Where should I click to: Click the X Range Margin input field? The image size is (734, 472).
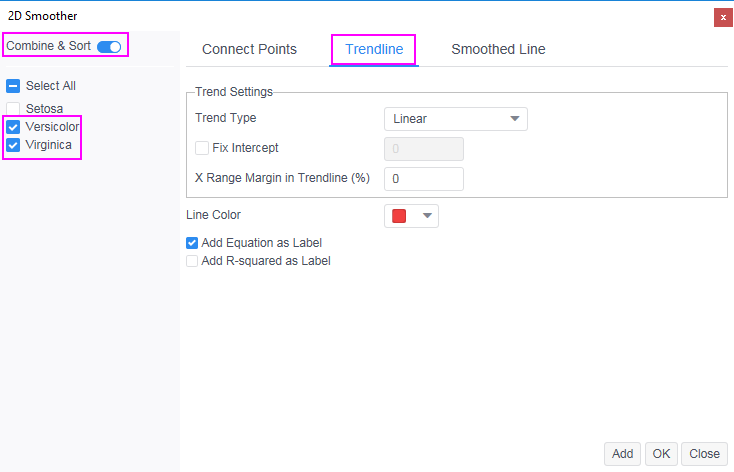coord(424,179)
